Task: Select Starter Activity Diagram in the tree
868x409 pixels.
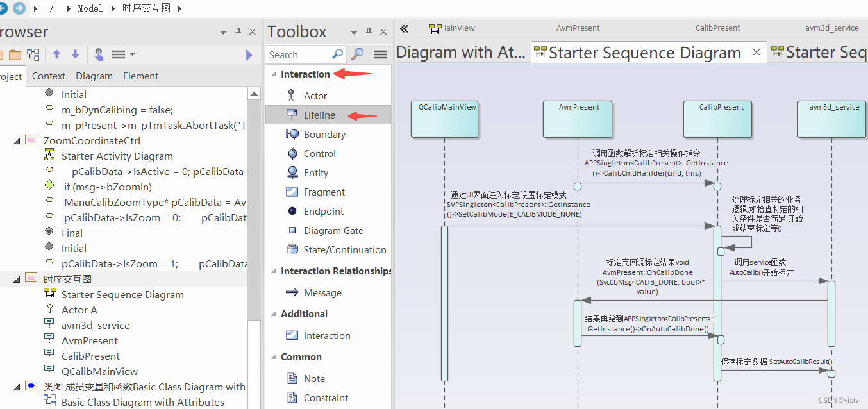Action: tap(117, 156)
